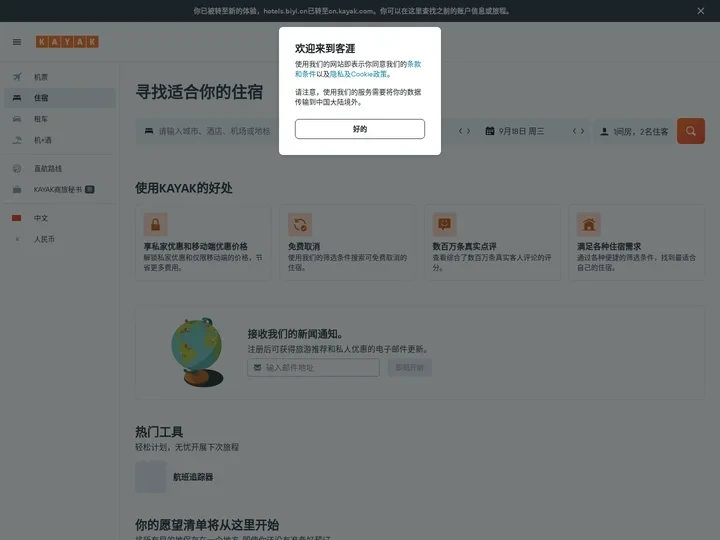Click the calendar icon beside 9月18日
Viewport: 720px width, 540px height.
click(490, 131)
